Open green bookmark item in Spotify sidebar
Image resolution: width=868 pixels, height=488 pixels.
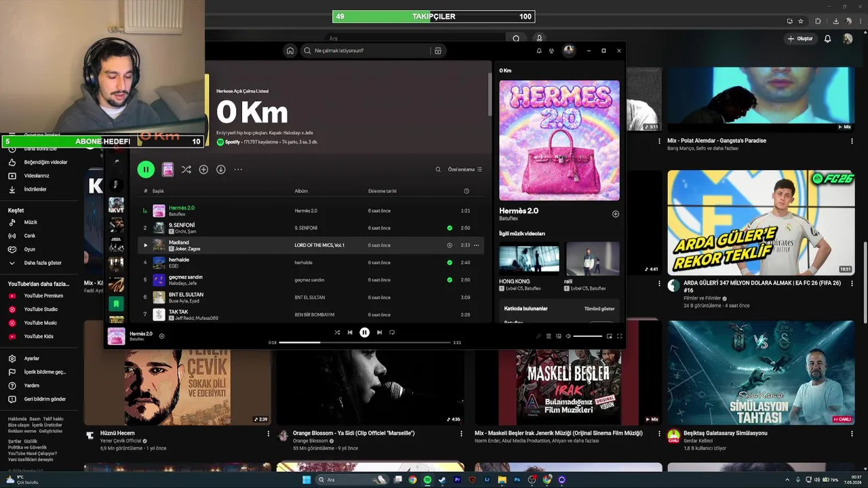pyautogui.click(x=117, y=304)
